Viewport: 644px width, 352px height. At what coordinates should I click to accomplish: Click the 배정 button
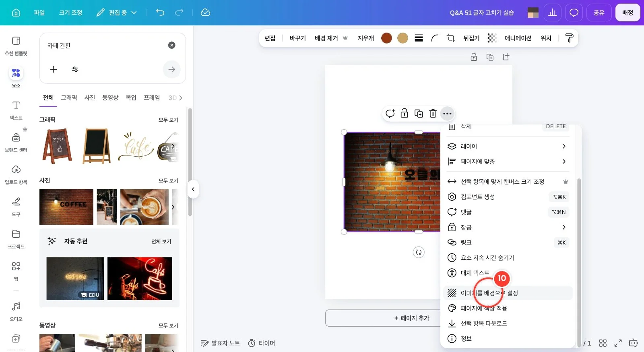(x=627, y=12)
